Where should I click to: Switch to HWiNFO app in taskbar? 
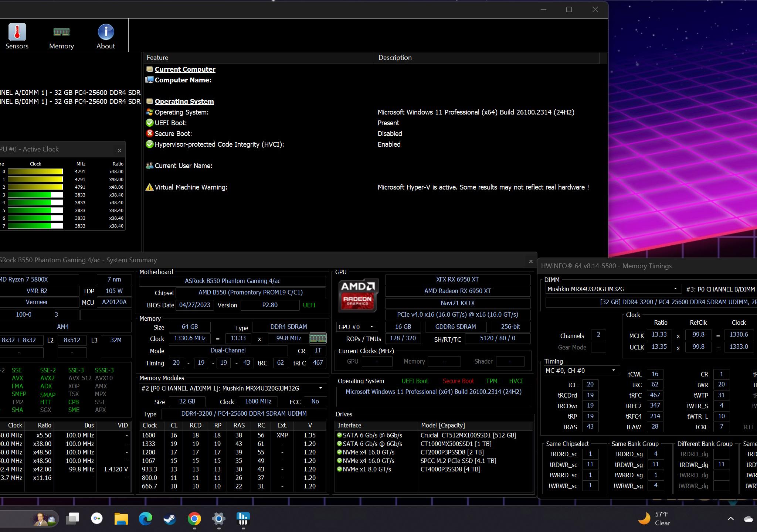point(243,519)
